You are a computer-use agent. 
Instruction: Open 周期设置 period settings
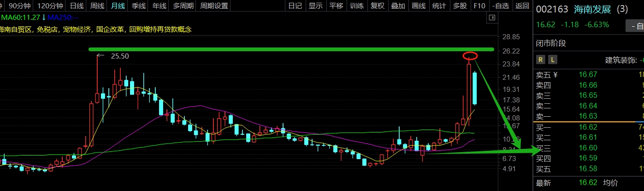click(214, 6)
